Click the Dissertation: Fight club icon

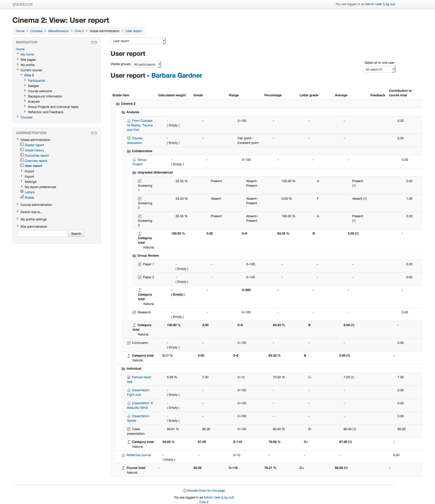point(129,390)
